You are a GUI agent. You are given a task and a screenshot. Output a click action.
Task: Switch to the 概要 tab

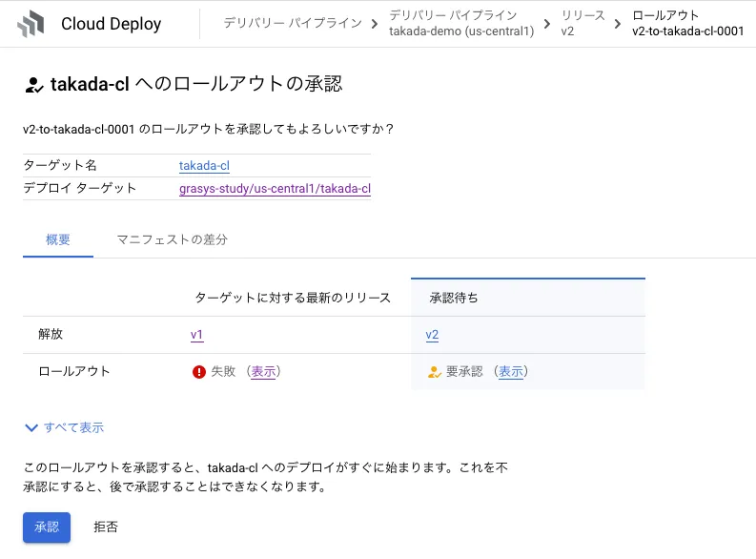click(x=58, y=239)
